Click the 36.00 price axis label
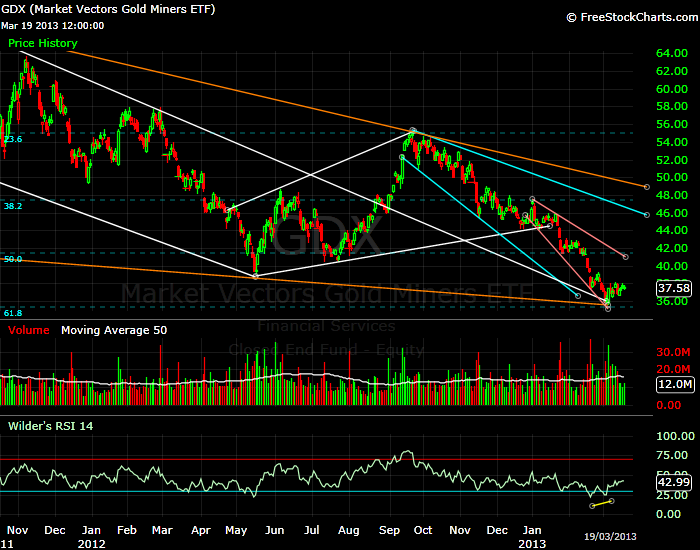 [x=672, y=301]
